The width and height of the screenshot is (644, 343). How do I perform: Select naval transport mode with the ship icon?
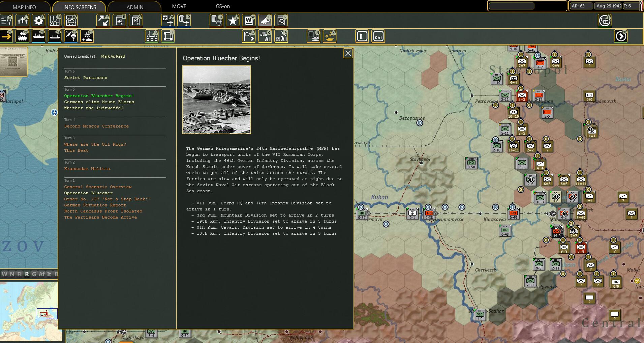pyautogui.click(x=38, y=36)
